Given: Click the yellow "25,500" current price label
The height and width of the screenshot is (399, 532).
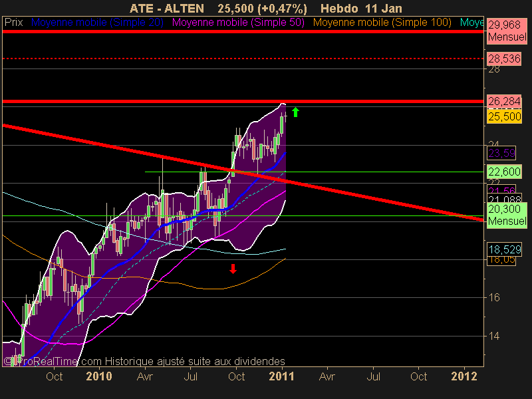Looking at the screenshot, I should (x=504, y=116).
